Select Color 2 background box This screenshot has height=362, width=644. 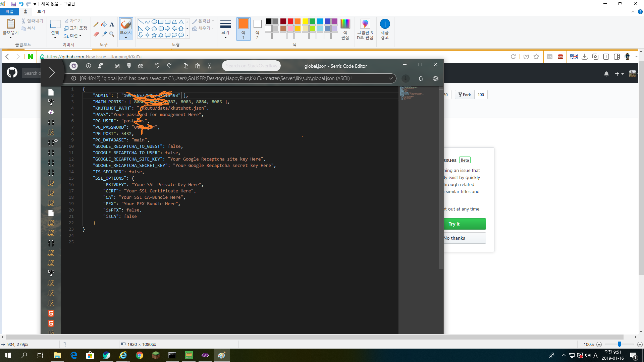point(257,29)
